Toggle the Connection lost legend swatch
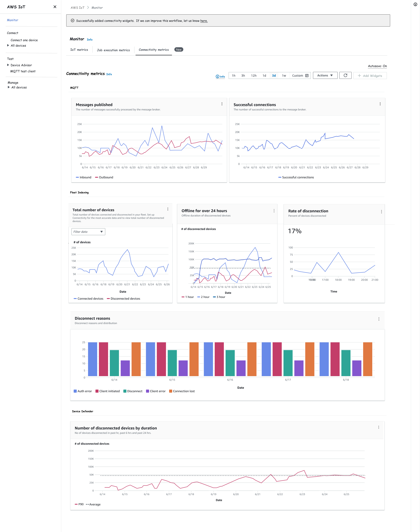 click(x=171, y=391)
